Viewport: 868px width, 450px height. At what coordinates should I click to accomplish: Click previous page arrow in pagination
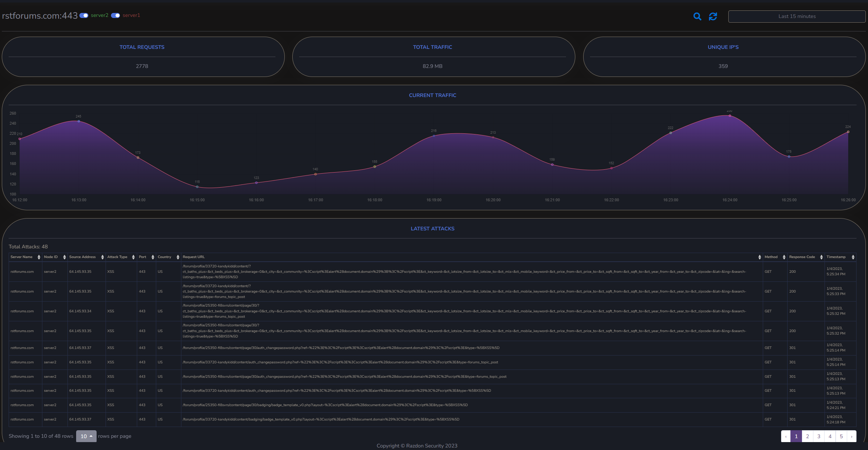[x=786, y=436]
